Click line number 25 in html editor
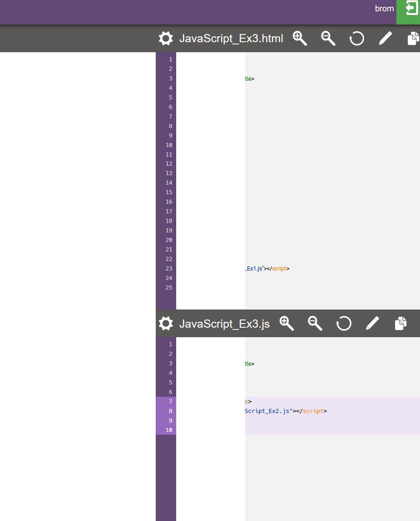Image resolution: width=420 pixels, height=521 pixels. tap(169, 287)
